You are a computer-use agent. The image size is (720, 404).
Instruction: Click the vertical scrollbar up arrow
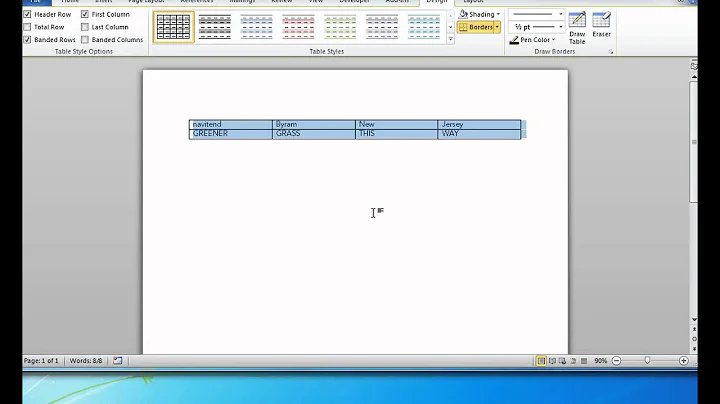click(x=694, y=77)
